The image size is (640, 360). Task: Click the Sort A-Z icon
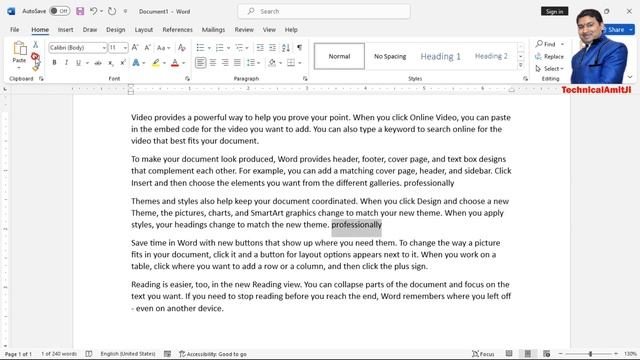point(286,48)
